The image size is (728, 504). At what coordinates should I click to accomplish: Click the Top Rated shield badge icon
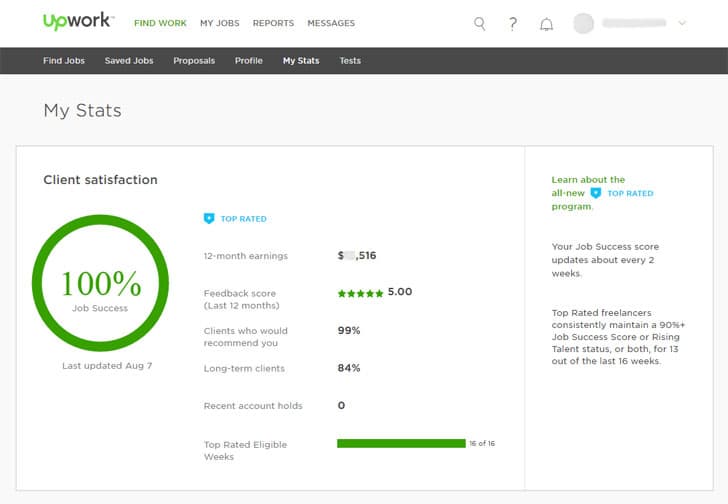tap(209, 218)
